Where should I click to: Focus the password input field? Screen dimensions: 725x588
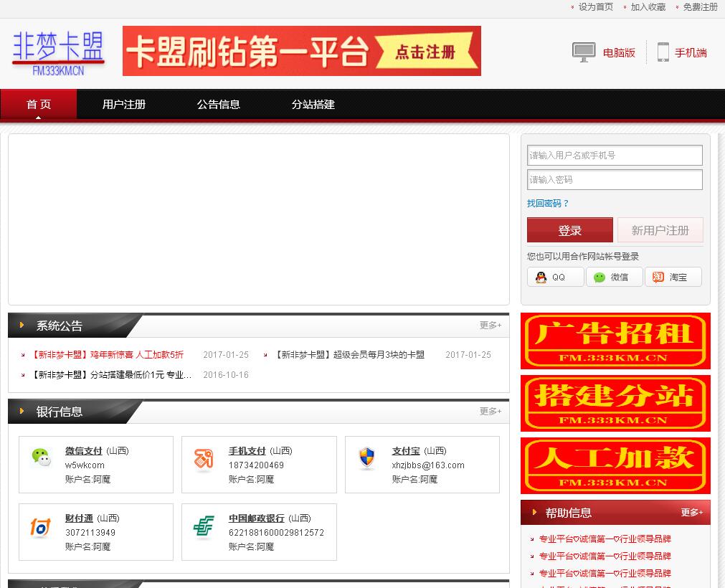[615, 179]
